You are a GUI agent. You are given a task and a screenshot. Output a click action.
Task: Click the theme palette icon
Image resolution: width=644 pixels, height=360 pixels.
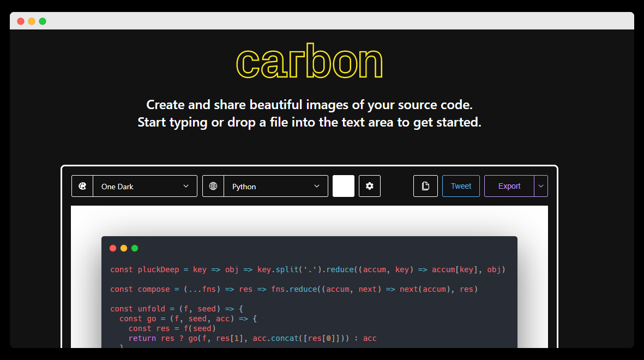pyautogui.click(x=82, y=186)
